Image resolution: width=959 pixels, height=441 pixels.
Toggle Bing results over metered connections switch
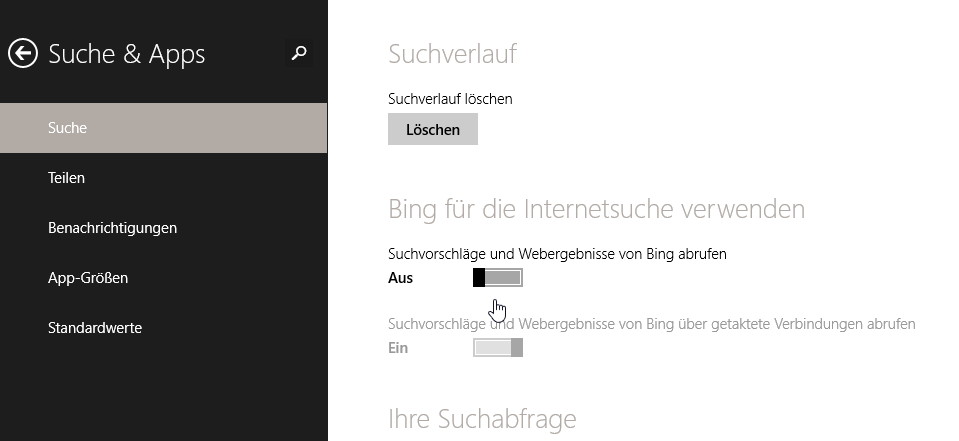click(x=498, y=347)
